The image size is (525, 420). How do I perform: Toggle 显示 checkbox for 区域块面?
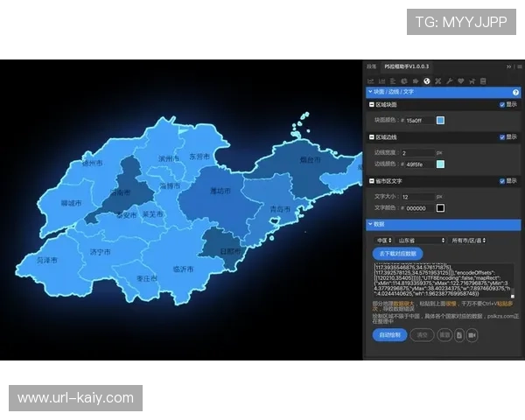[x=502, y=104]
